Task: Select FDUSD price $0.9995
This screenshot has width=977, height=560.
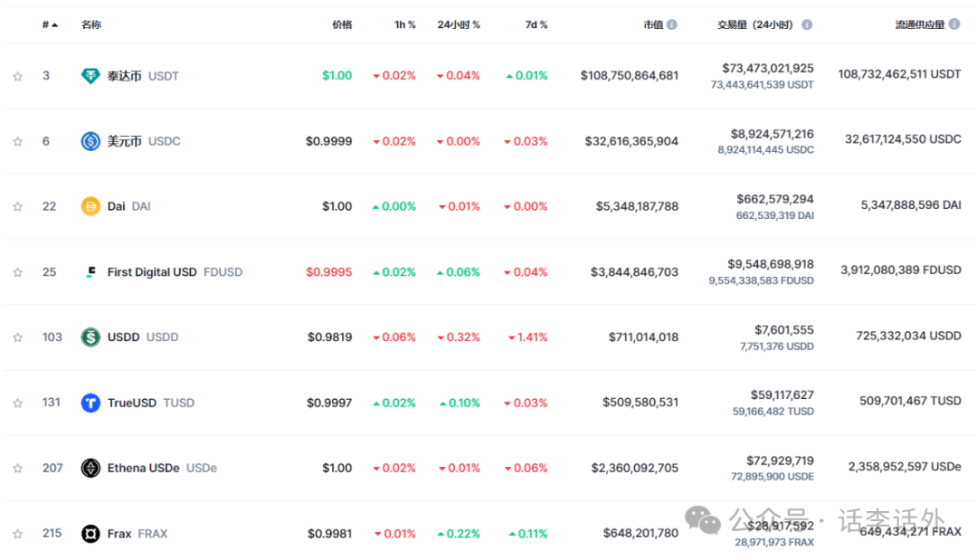Action: tap(329, 272)
